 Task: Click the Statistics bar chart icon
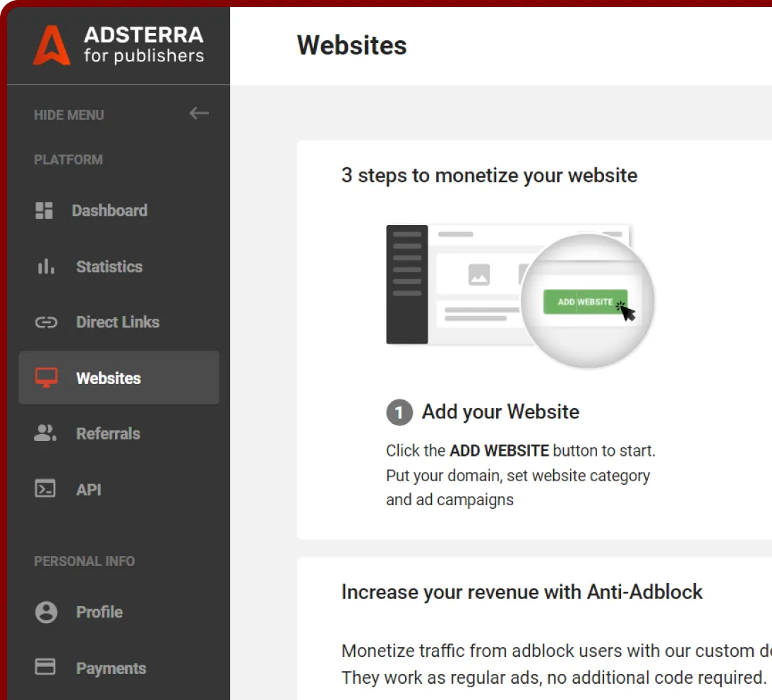coord(45,267)
